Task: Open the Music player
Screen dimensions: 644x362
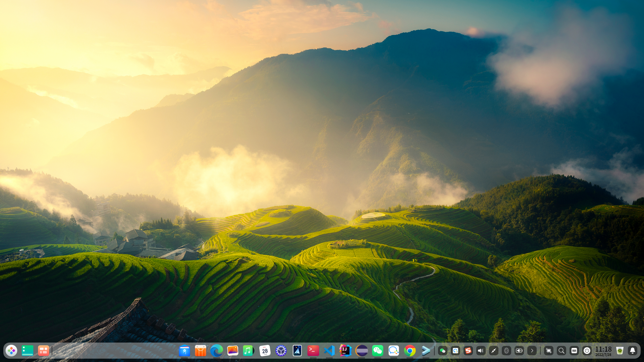Action: pyautogui.click(x=248, y=351)
